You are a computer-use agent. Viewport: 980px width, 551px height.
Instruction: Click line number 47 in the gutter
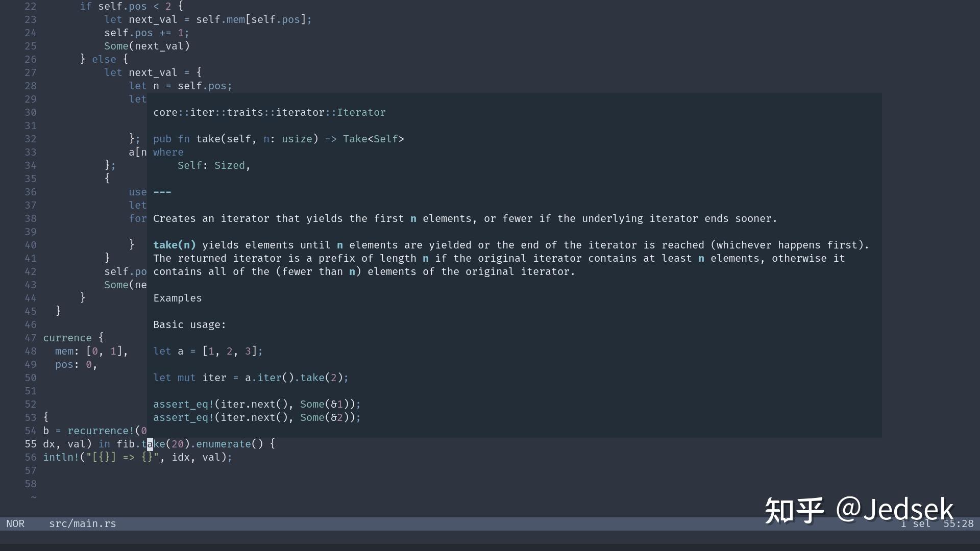pyautogui.click(x=31, y=338)
